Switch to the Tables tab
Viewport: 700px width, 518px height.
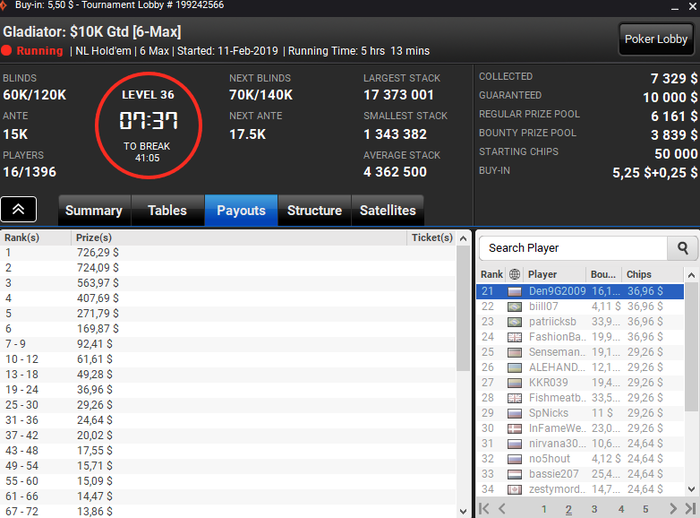[x=167, y=210]
